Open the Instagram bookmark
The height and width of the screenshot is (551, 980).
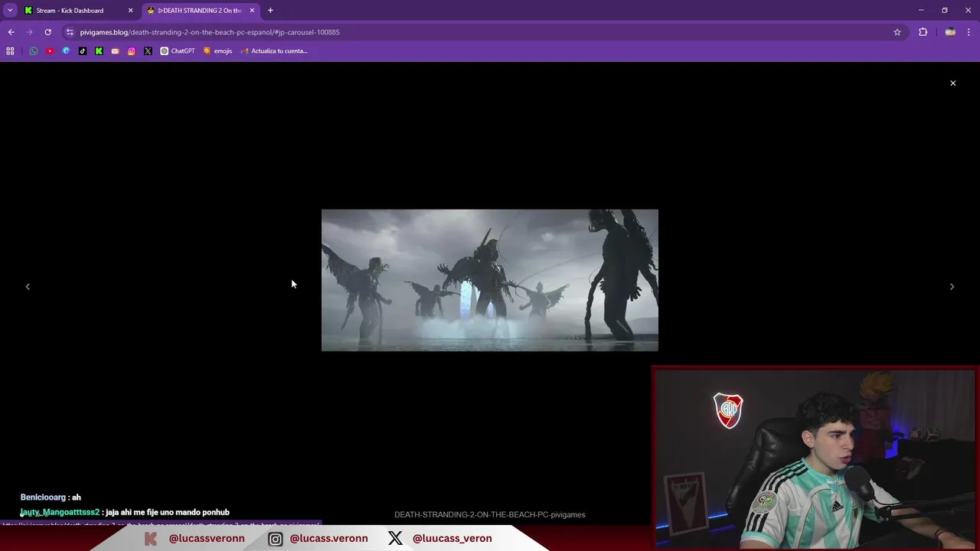point(132,51)
